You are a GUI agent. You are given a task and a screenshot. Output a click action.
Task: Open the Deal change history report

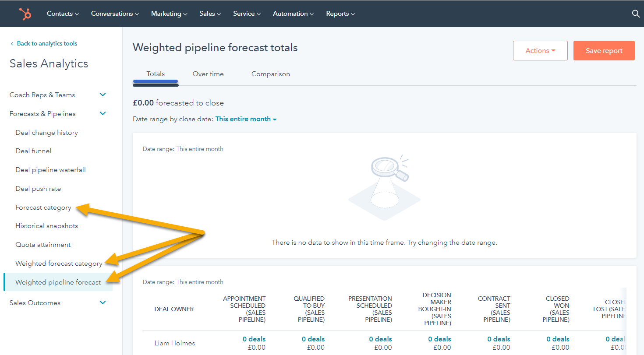click(x=46, y=132)
